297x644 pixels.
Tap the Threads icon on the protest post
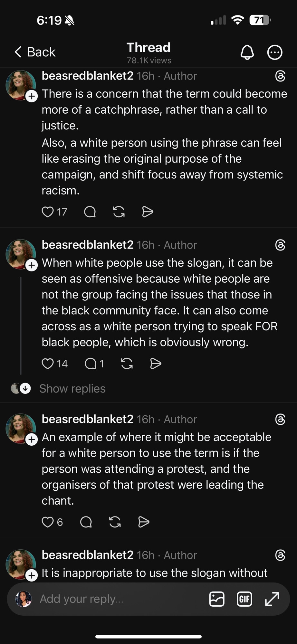tap(280, 420)
